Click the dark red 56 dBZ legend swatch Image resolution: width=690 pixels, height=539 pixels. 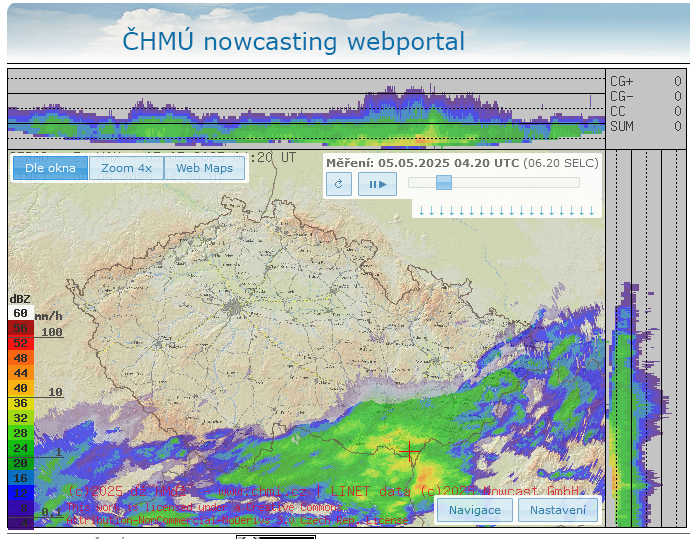(21, 328)
